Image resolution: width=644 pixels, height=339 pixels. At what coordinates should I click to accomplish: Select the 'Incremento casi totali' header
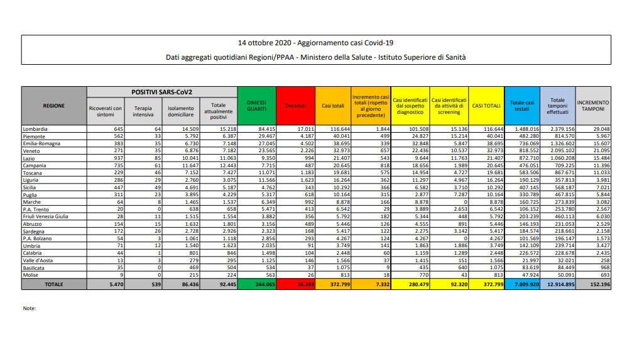tap(371, 106)
